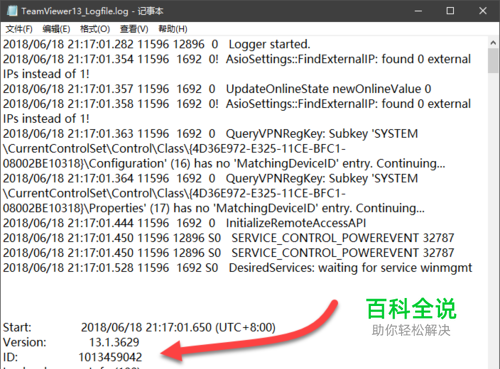Click the timestamp 21:17:01.528

[100, 268]
